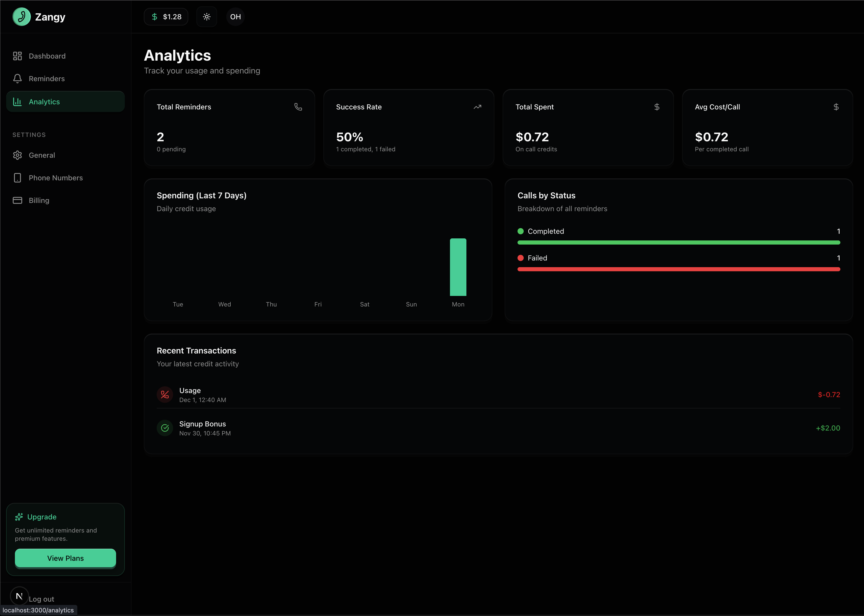
Task: Open General settings gear icon
Action: tap(17, 155)
